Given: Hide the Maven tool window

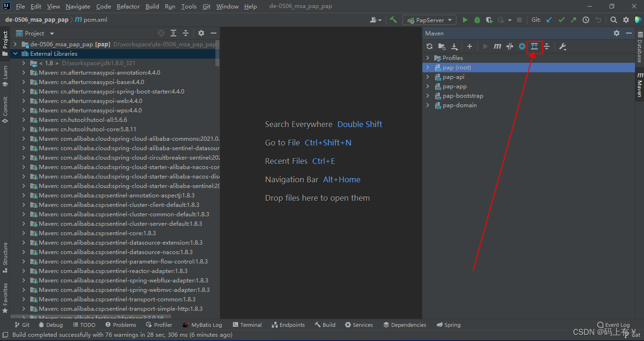Looking at the screenshot, I should click(x=629, y=33).
